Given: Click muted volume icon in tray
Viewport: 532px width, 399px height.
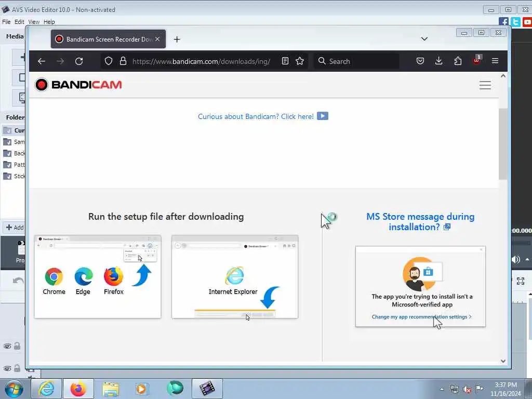Looking at the screenshot, I should coord(467,390).
